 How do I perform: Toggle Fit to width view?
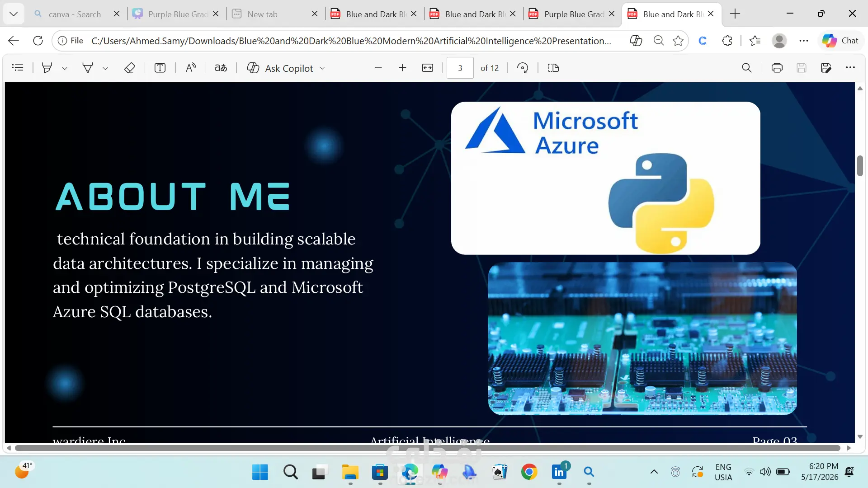427,68
